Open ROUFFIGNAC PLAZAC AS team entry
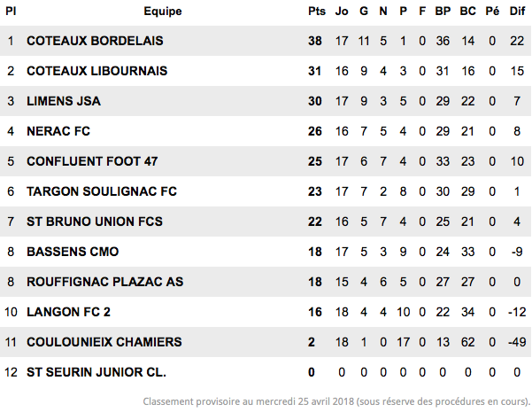The height and width of the screenshot is (412, 532). (x=105, y=282)
